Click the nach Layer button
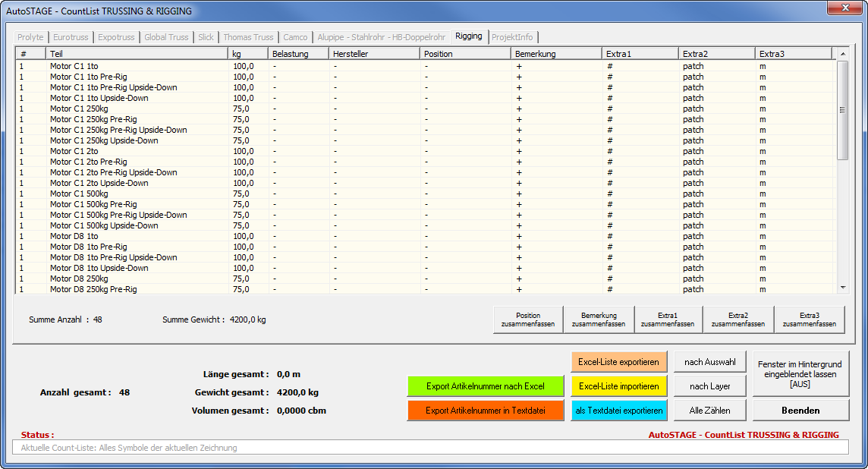This screenshot has width=868, height=469. pyautogui.click(x=709, y=386)
